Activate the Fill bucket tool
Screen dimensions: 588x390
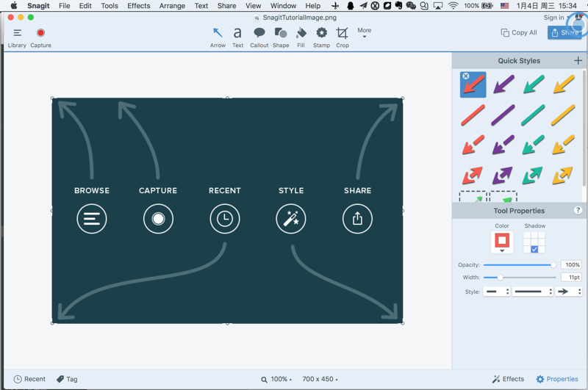click(x=301, y=37)
